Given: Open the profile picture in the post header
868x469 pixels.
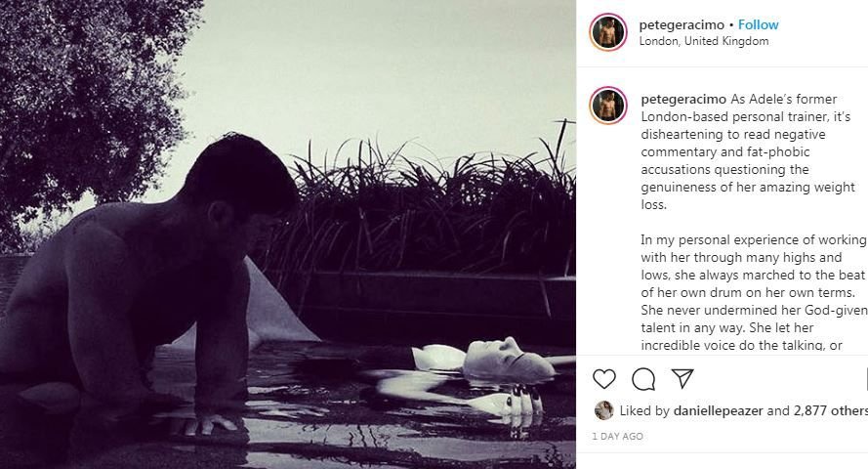Looking at the screenshot, I should point(607,32).
